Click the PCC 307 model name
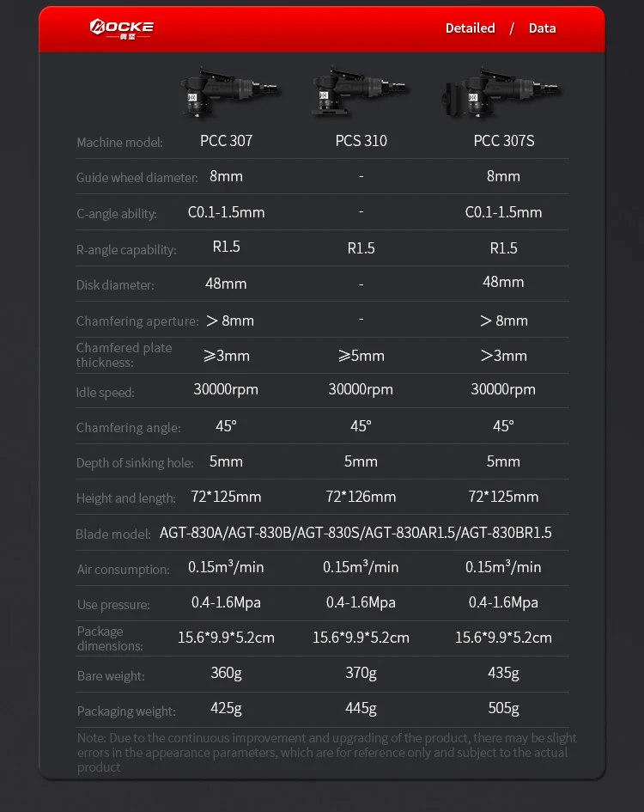 coord(226,141)
